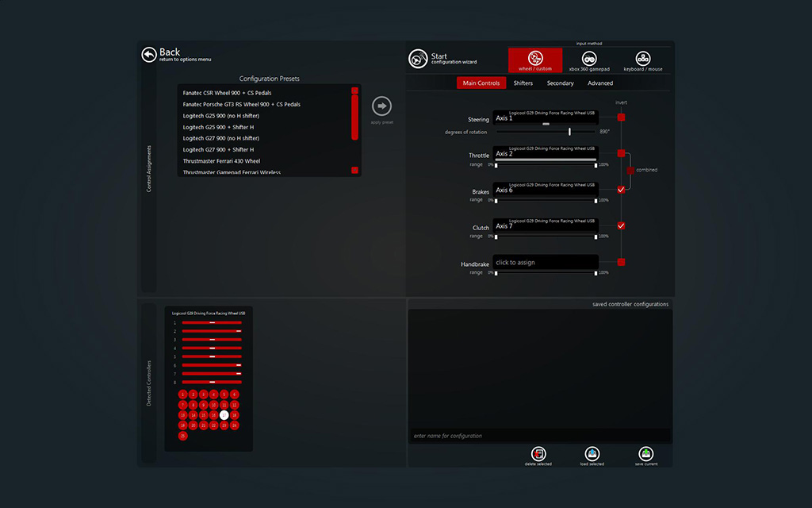Pick the keyboard / mouse input method

coord(643,60)
